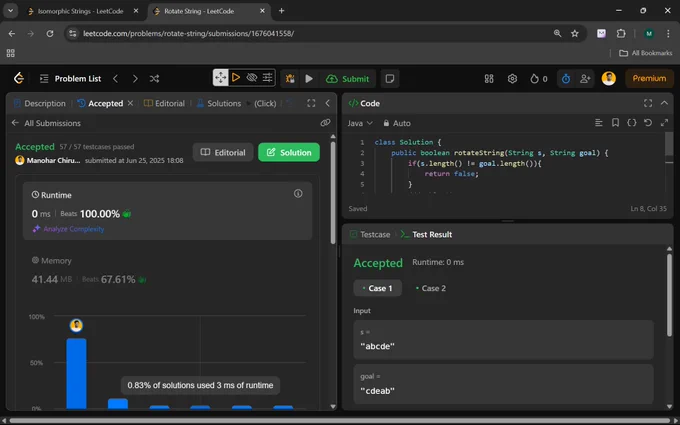The image size is (680, 425).
Task: Submit the solution
Action: point(347,78)
